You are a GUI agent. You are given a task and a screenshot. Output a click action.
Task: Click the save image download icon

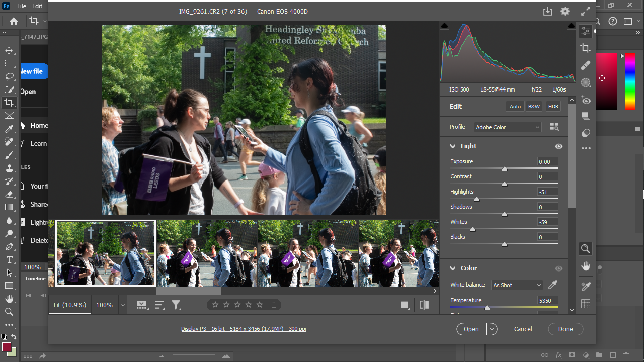(548, 11)
